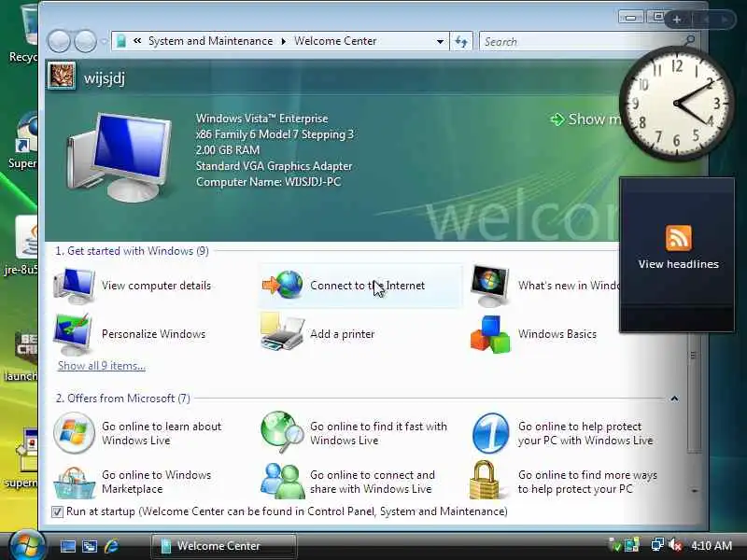Open the Windows Start orb
The image size is (747, 560).
(x=26, y=546)
